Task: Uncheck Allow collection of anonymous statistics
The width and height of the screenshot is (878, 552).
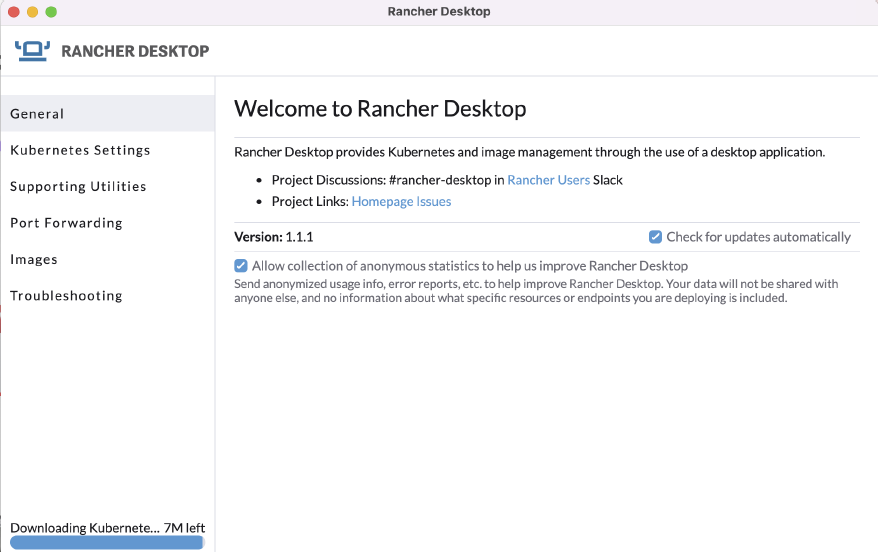Action: 241,266
